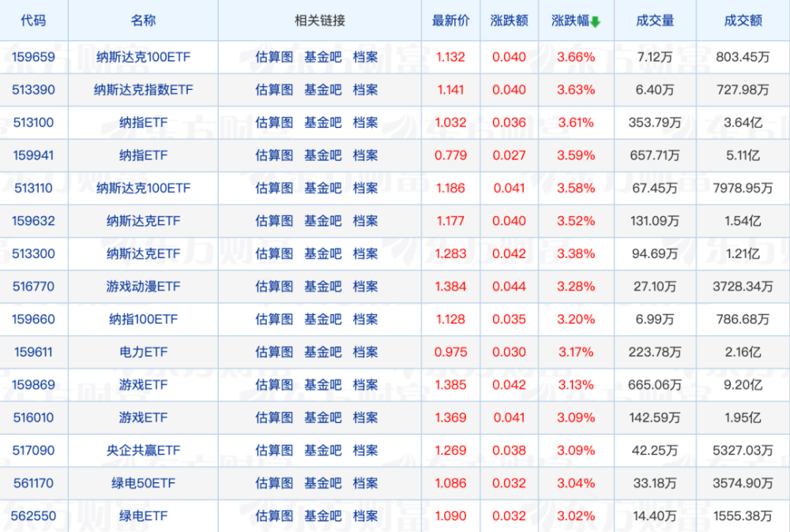Open 估算图 in the 513390 row
The image size is (790, 532).
point(274,90)
